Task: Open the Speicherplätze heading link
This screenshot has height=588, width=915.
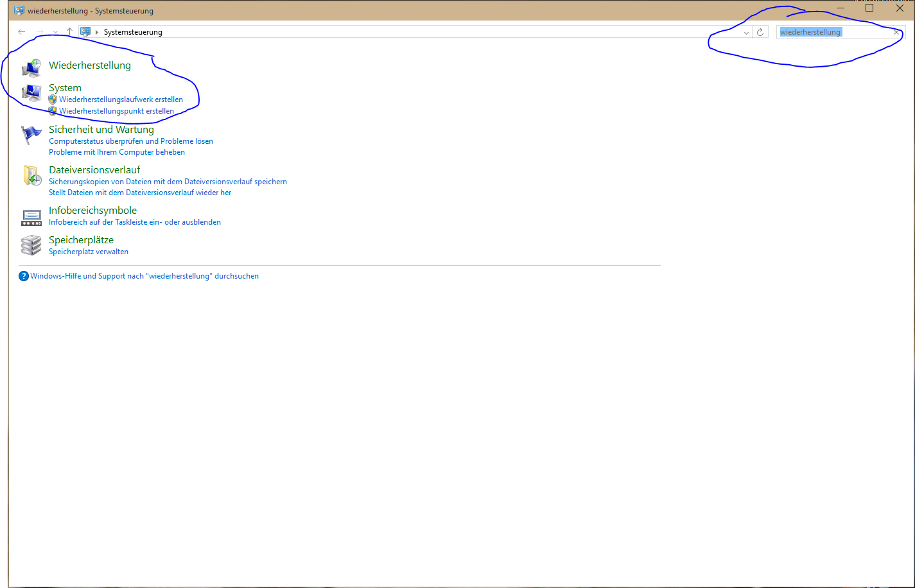Action: (81, 240)
